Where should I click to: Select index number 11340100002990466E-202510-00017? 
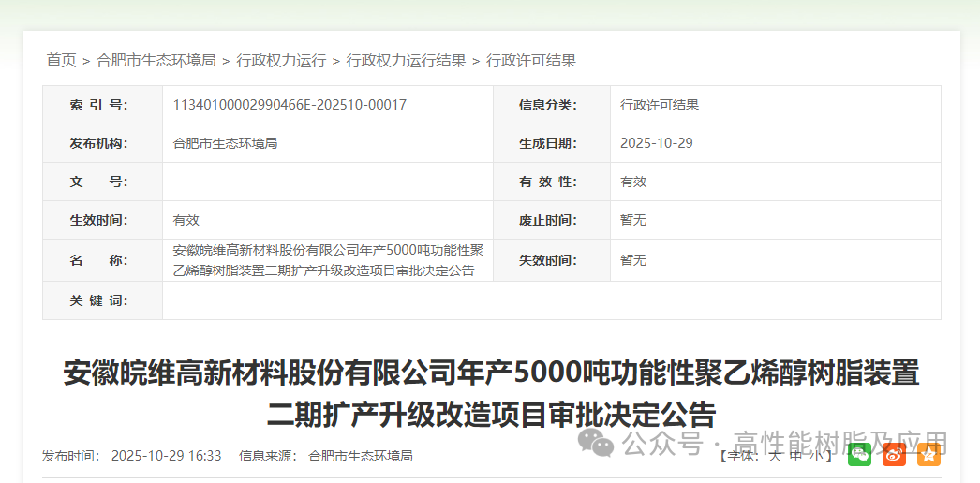[290, 105]
